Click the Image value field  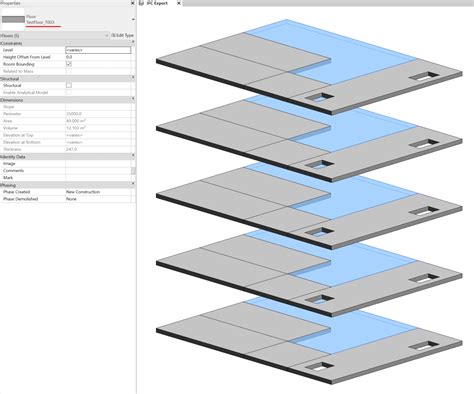98,164
